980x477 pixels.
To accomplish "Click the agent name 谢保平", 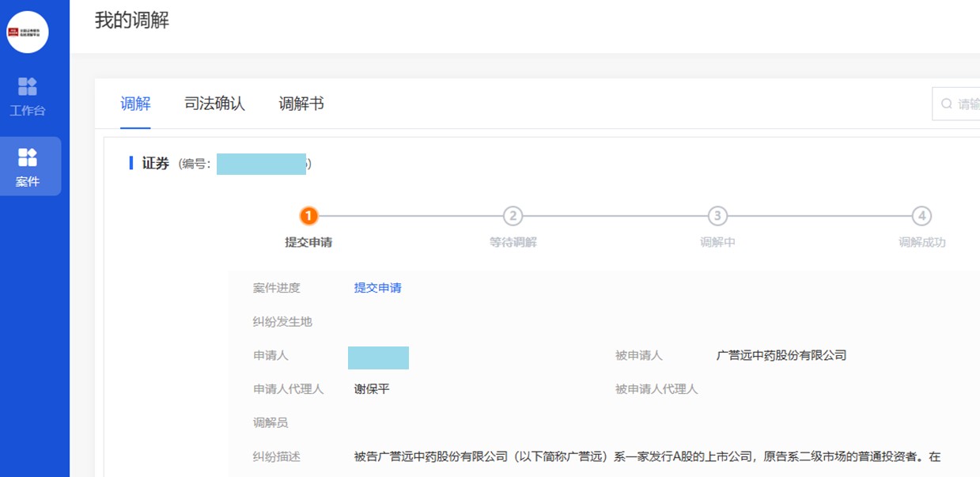I will pos(372,389).
